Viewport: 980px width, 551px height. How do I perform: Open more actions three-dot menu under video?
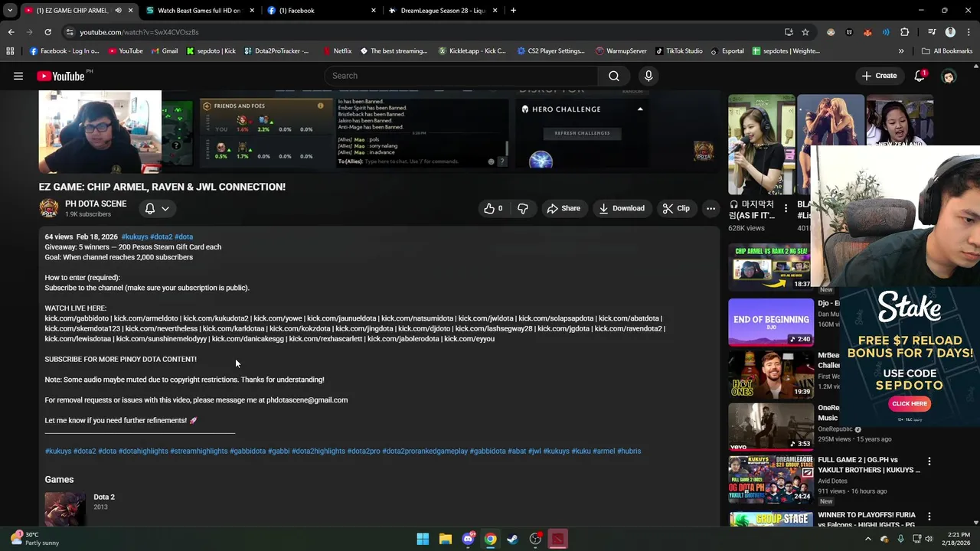click(x=710, y=208)
